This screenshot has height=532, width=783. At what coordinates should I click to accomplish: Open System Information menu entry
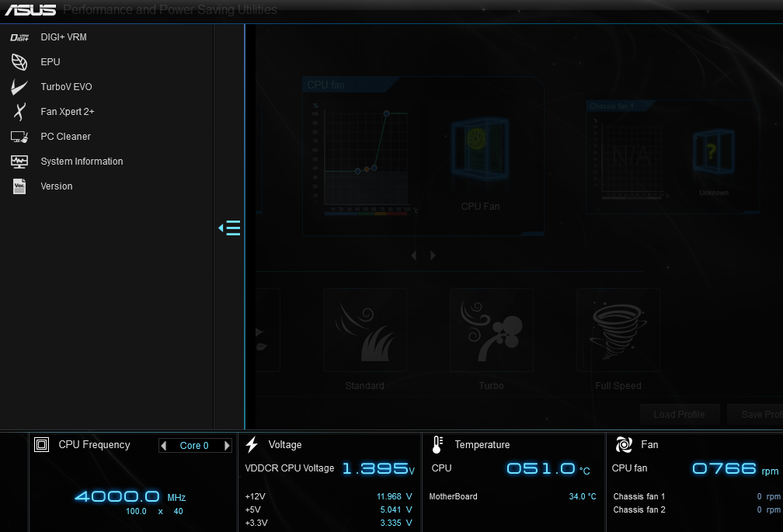point(82,162)
